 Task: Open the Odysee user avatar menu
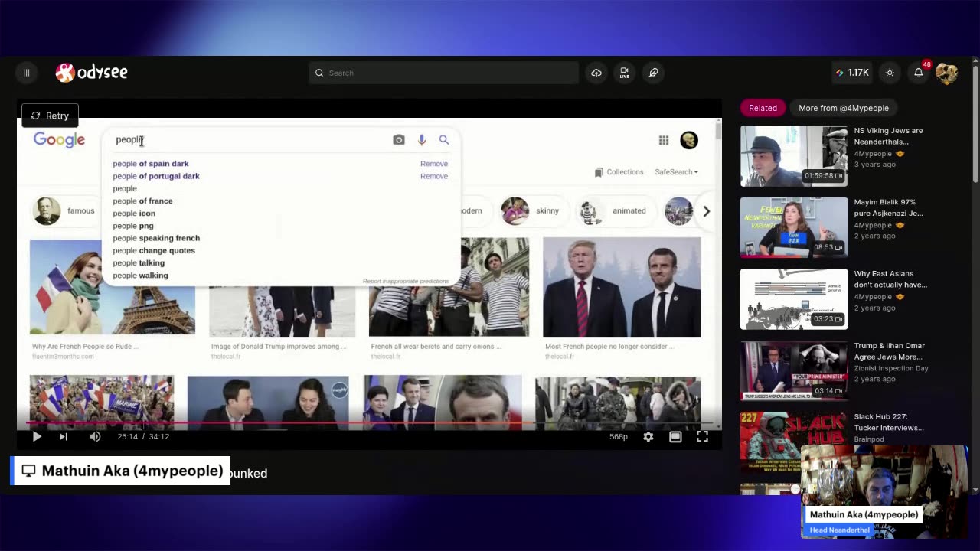pos(946,73)
